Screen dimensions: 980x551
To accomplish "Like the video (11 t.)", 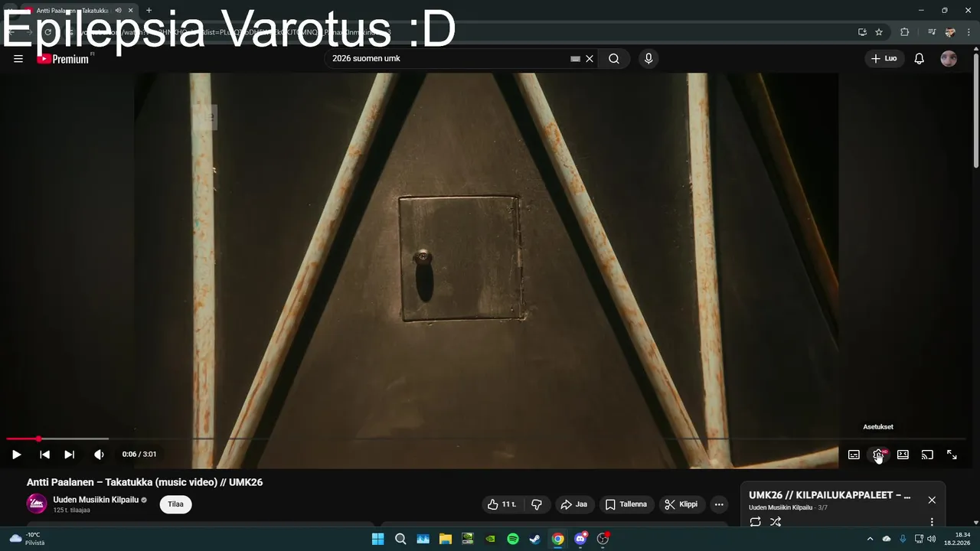I will point(501,504).
